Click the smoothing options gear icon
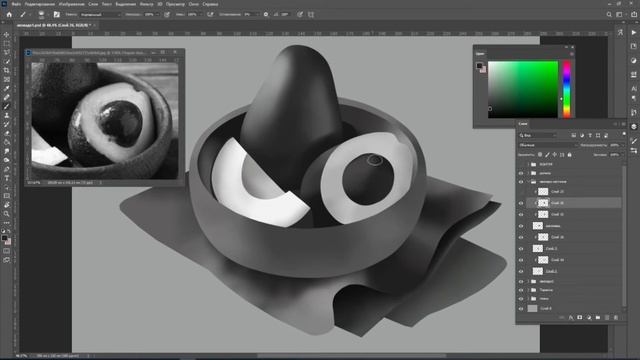The image size is (640, 360). point(266,14)
